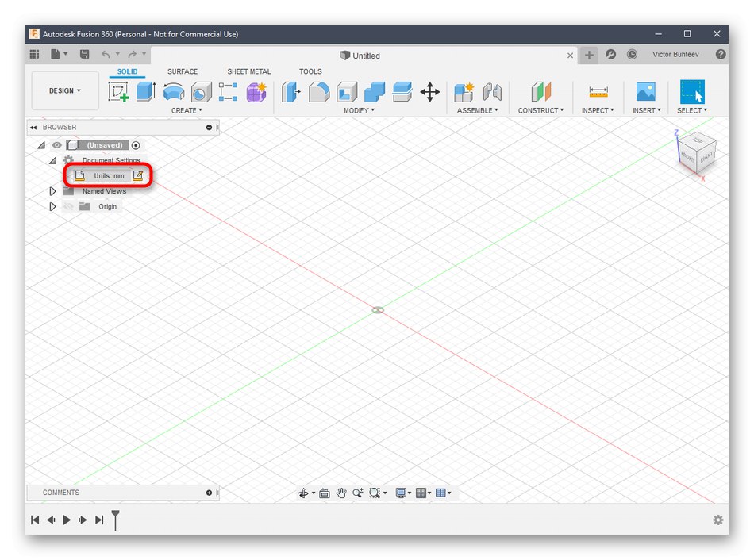Open the Grid and Snaps settings
The image size is (754, 560).
[x=423, y=493]
